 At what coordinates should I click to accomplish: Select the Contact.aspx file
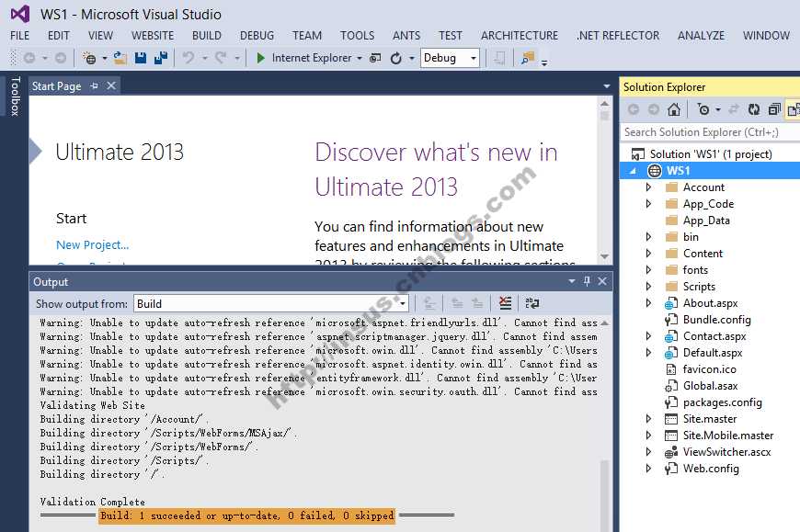[714, 336]
